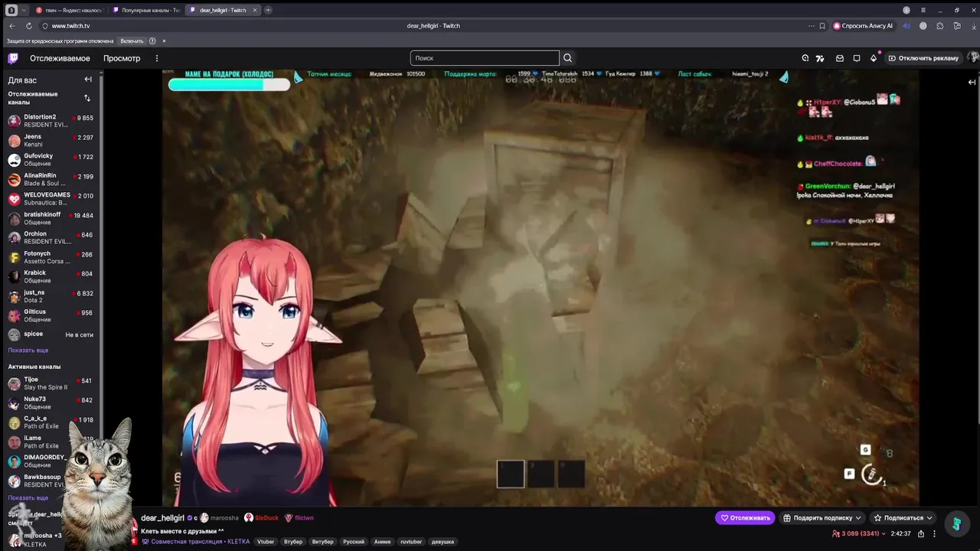Open offline spicee channel in sidebar
Image resolution: width=980 pixels, height=551 pixels.
(x=51, y=334)
